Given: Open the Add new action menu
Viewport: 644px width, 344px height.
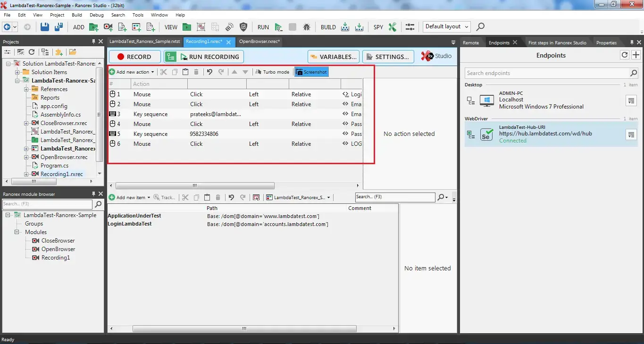Looking at the screenshot, I should pos(132,72).
